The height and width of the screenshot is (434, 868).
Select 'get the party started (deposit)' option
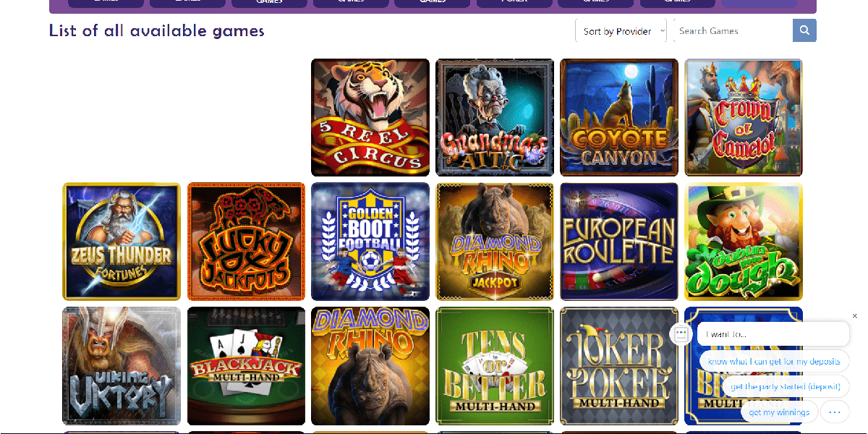pyautogui.click(x=784, y=387)
